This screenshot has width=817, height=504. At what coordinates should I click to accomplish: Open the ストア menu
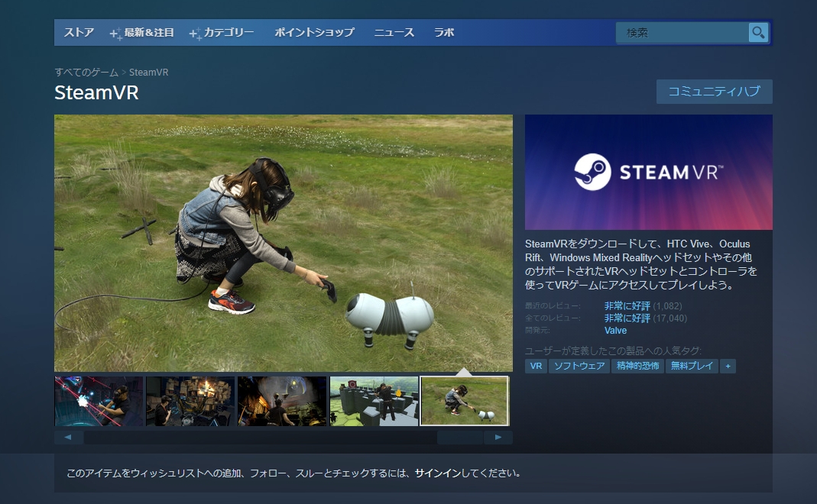tap(79, 32)
